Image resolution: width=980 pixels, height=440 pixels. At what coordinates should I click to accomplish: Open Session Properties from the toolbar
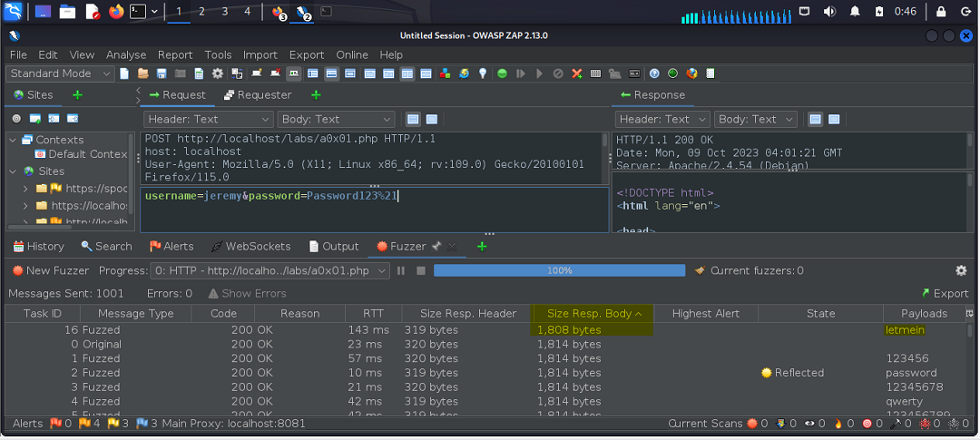pyautogui.click(x=199, y=73)
